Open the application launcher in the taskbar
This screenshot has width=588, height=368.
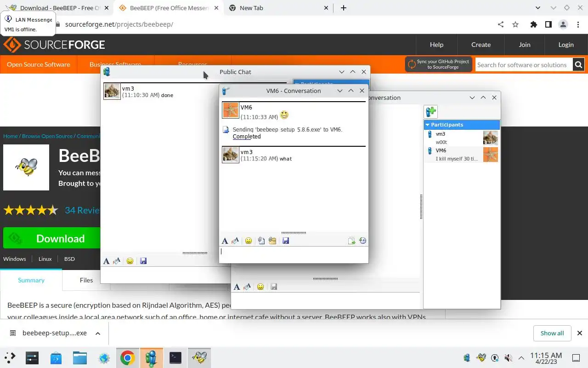pos(10,358)
